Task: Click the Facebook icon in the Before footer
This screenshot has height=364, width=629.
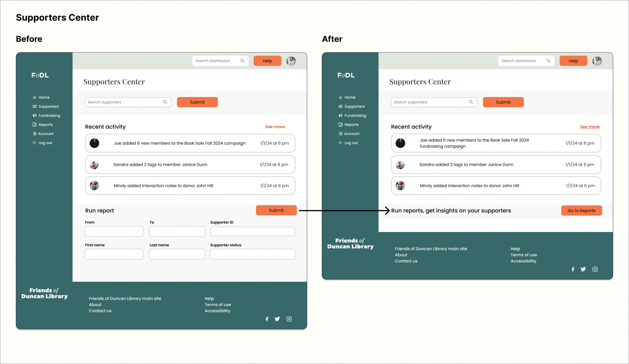Action: pyautogui.click(x=267, y=319)
